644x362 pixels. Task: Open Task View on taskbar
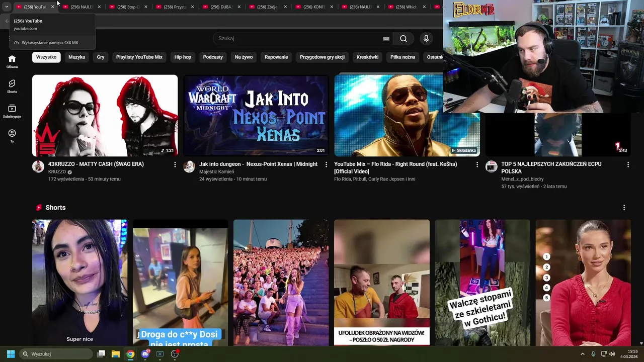(x=101, y=354)
